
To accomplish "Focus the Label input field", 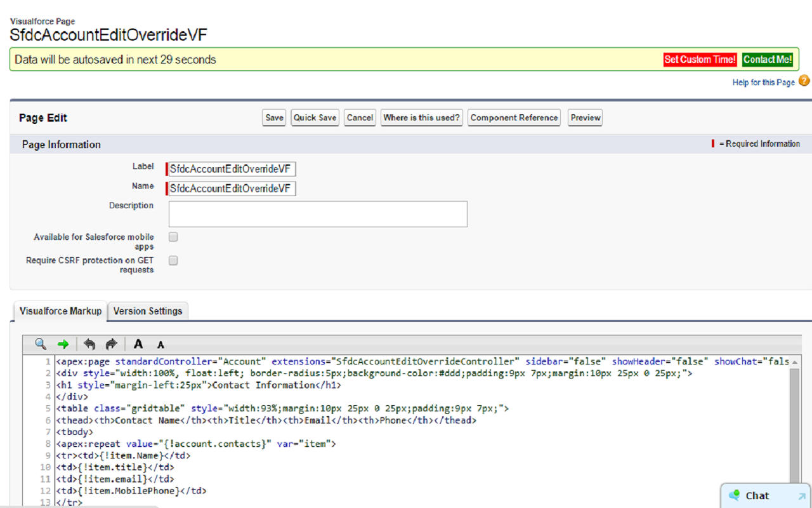I will [x=232, y=169].
